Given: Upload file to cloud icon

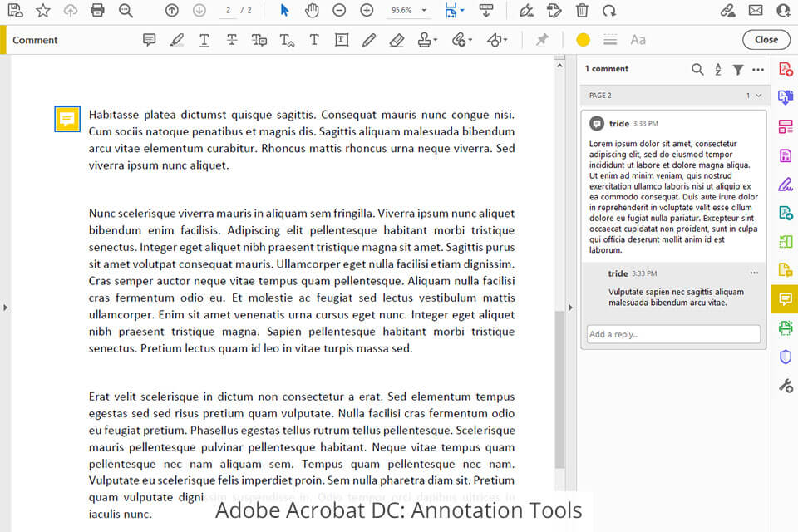Looking at the screenshot, I should pyautogui.click(x=70, y=10).
